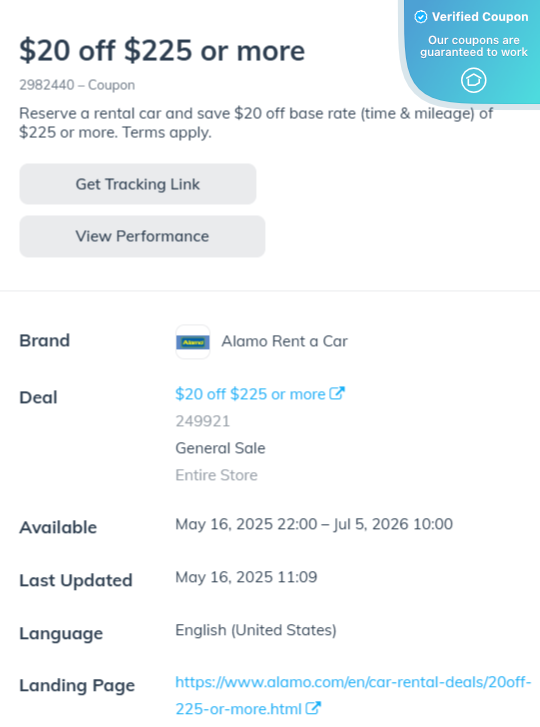Click the Last Updated timestamp
This screenshot has height=727, width=540.
coord(247,577)
